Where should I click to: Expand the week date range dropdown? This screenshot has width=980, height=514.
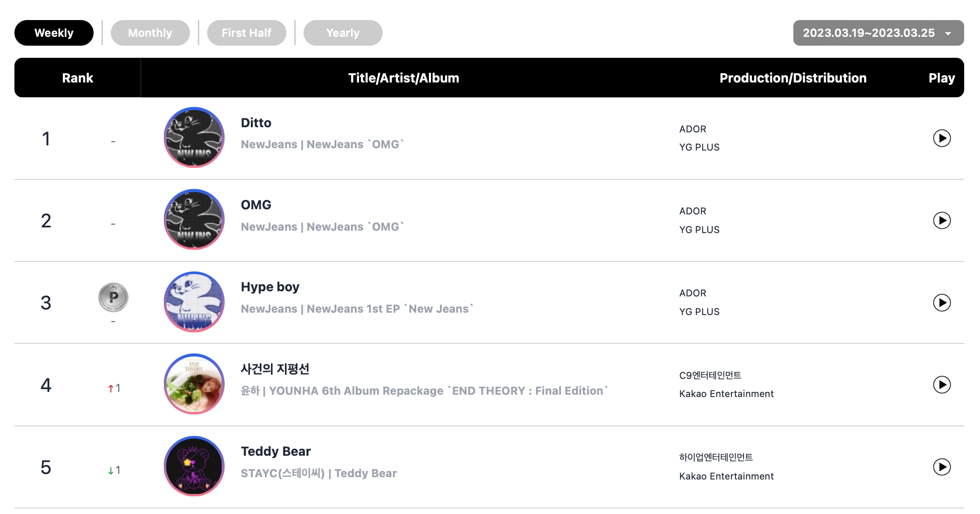878,33
